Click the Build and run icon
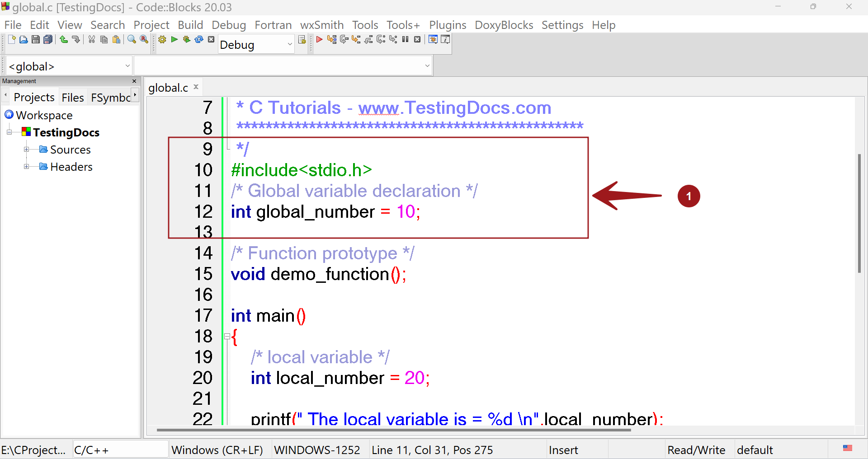The image size is (868, 459). [x=187, y=39]
